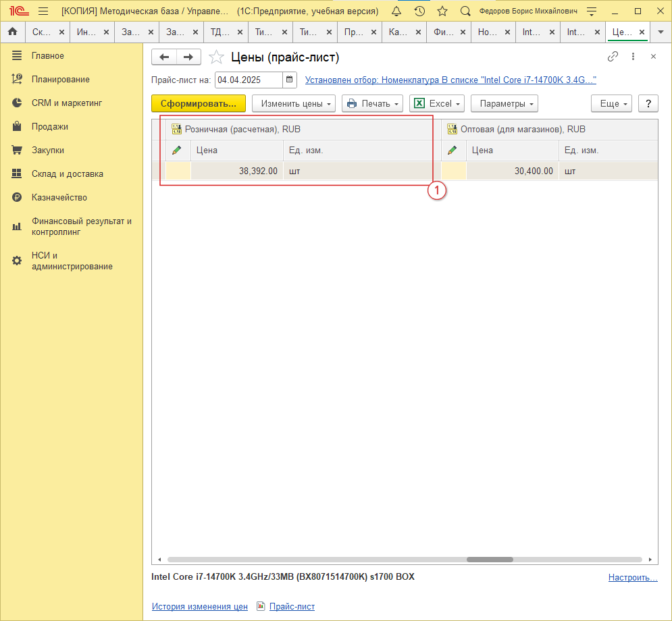Open the Продажи section
The height and width of the screenshot is (621, 672).
point(49,126)
